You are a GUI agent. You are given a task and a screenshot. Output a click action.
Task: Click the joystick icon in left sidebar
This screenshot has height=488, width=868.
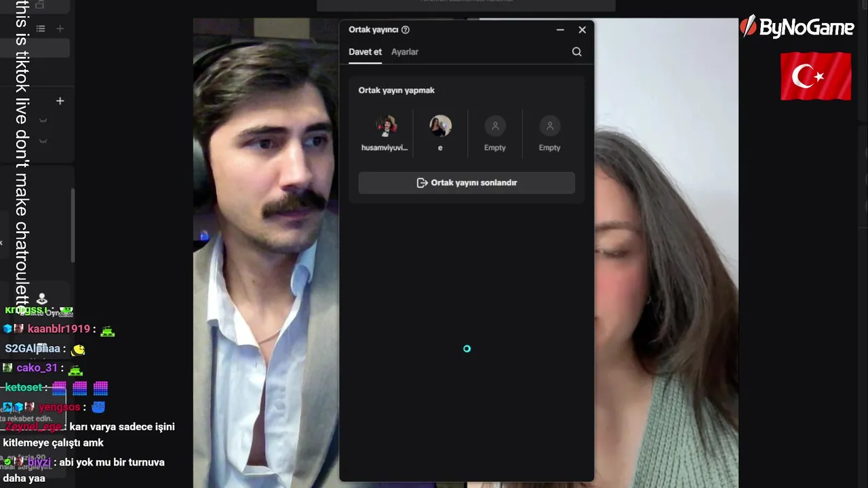click(41, 298)
